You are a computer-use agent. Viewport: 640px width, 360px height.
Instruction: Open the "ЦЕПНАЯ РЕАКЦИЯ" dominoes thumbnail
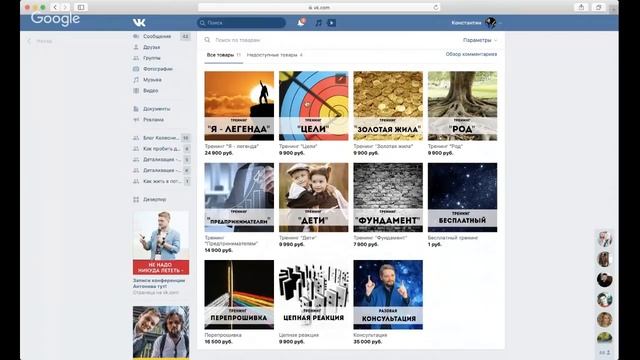click(x=313, y=295)
